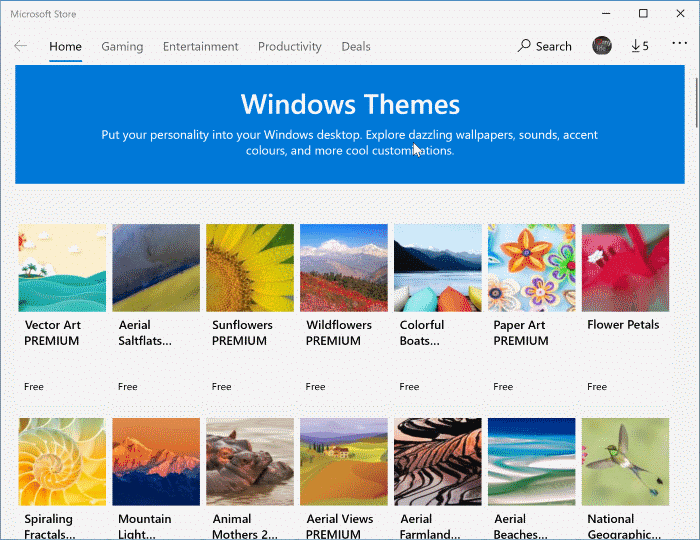This screenshot has height=540, width=700.
Task: Click the Wildflowers PREMIUM title text
Action: coord(338,333)
